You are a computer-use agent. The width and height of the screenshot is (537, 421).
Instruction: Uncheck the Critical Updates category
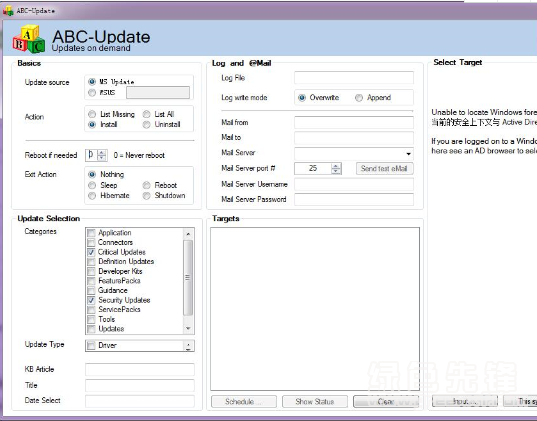click(x=91, y=252)
